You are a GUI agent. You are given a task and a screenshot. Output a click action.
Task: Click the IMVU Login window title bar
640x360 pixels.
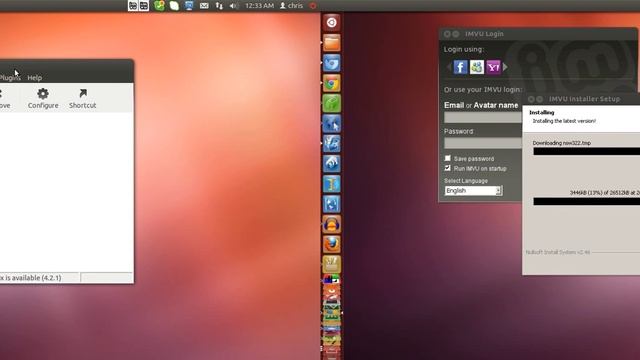click(x=538, y=34)
